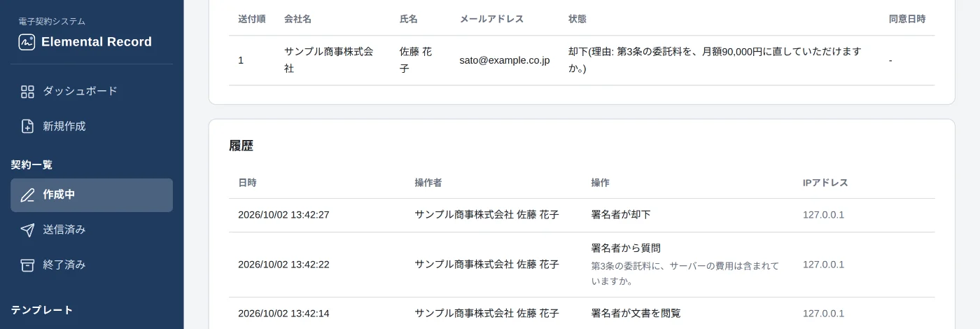Click the 状態 column header
The image size is (980, 329).
577,19
